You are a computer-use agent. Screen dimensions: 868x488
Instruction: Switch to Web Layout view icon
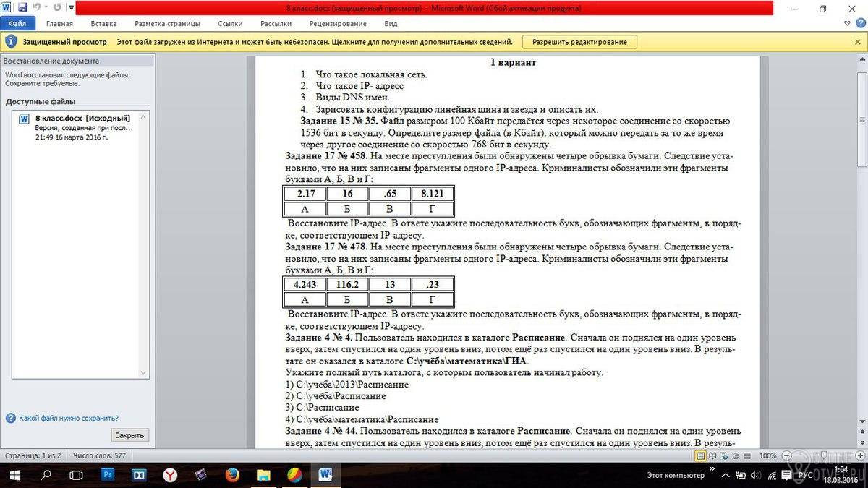point(723,455)
